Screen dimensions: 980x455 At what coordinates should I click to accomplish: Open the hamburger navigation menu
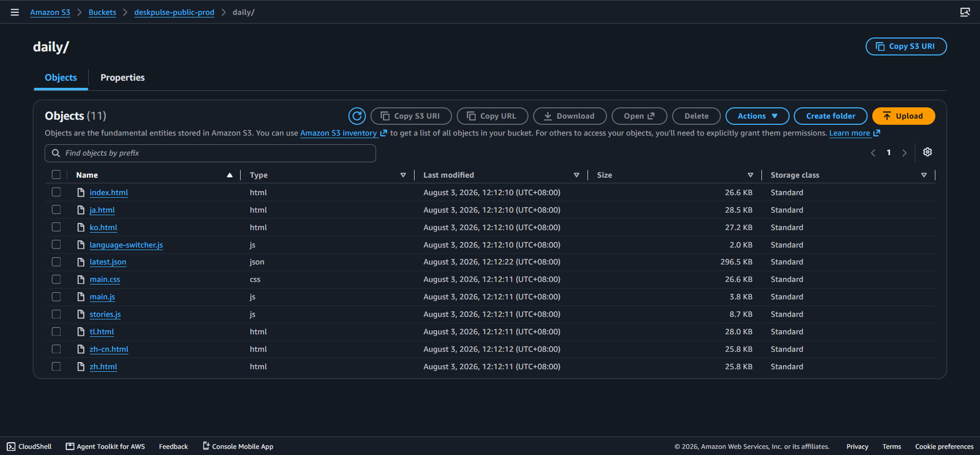(x=15, y=12)
